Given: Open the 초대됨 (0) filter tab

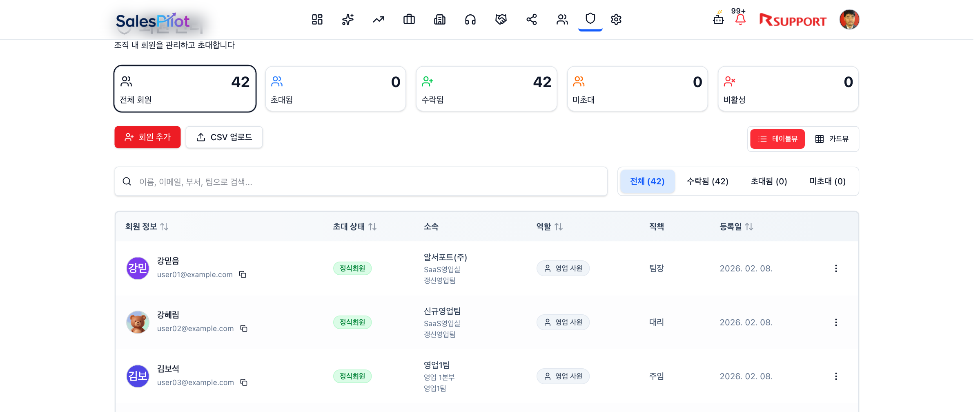Looking at the screenshot, I should coord(769,181).
